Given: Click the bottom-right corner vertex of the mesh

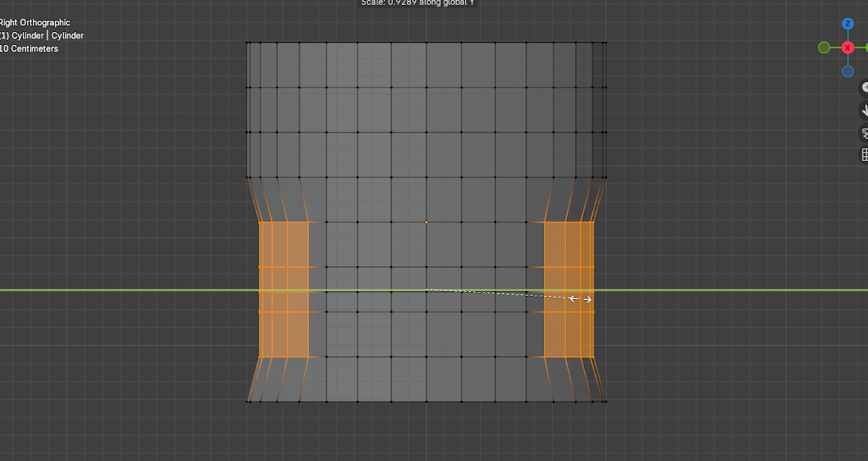Looking at the screenshot, I should 606,401.
